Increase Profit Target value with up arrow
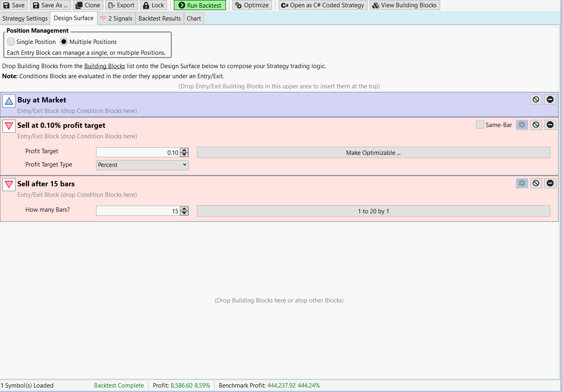Screen dimensions: 562x392 [184, 150]
